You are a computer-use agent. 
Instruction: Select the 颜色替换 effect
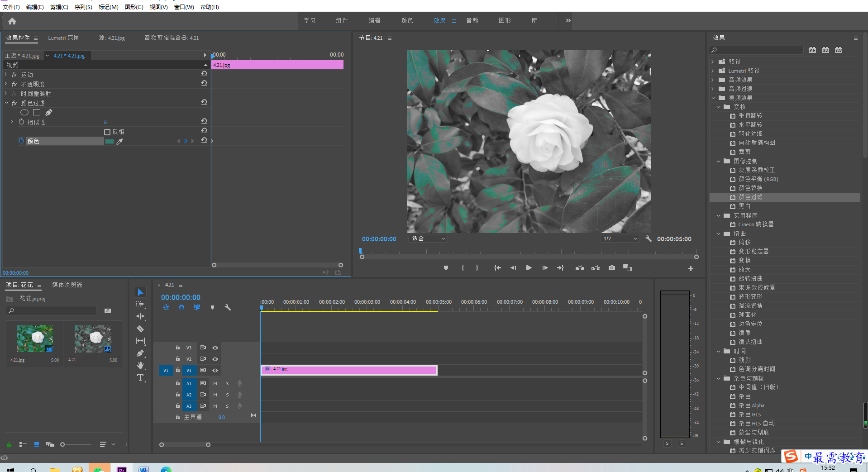pos(750,188)
